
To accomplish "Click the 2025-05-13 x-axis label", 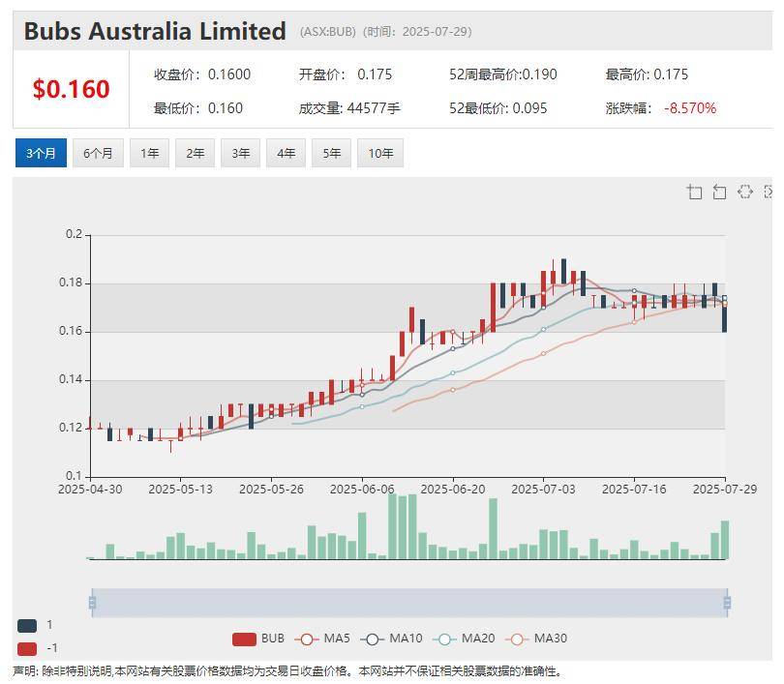I will (x=180, y=490).
